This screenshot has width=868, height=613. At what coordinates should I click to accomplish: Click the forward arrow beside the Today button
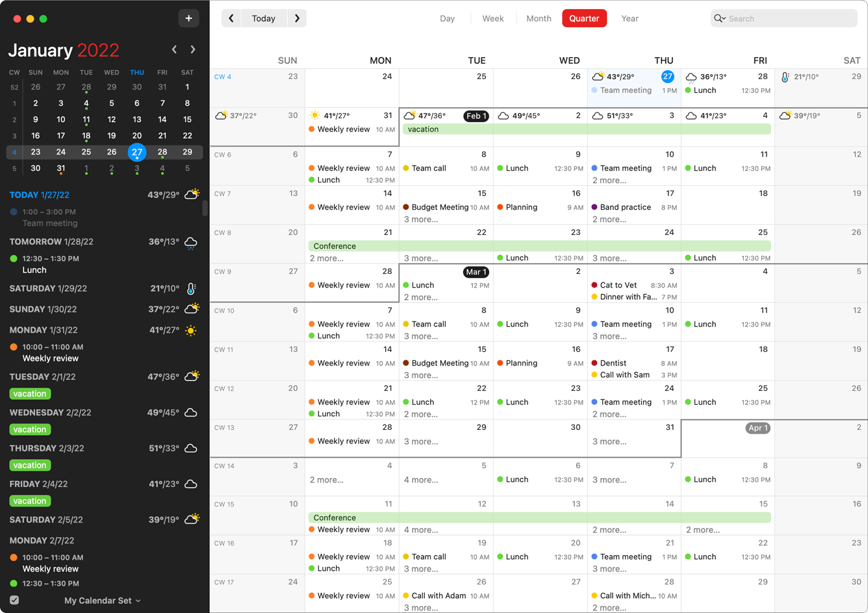[297, 18]
